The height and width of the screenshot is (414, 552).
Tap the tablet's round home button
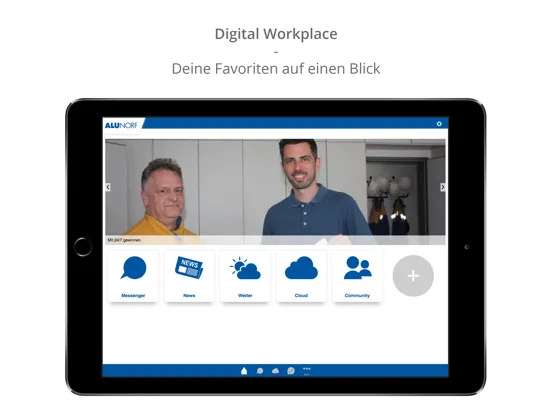tap(83, 247)
